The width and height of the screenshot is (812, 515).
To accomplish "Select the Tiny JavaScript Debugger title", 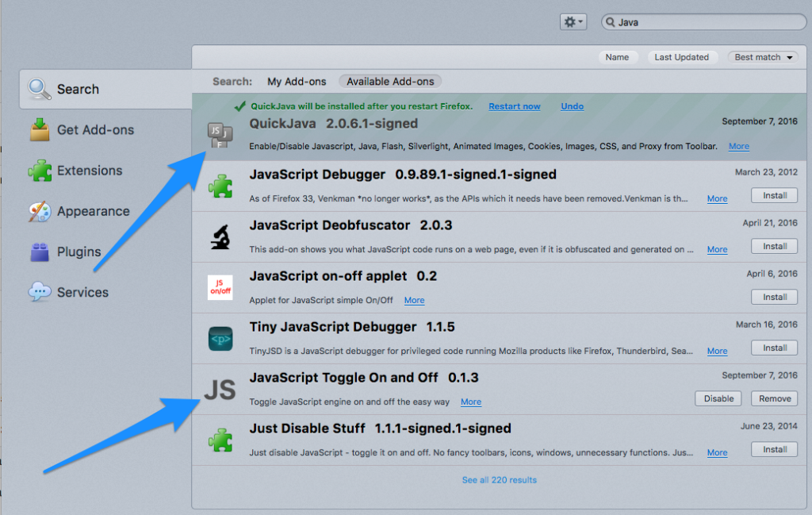I will [x=332, y=327].
